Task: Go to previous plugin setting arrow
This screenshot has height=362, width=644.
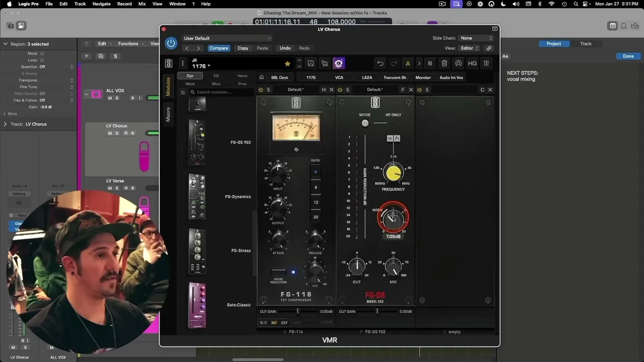Action: [x=187, y=48]
